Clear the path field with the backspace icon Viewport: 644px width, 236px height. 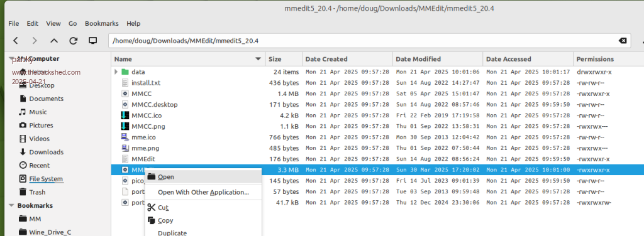coord(623,41)
